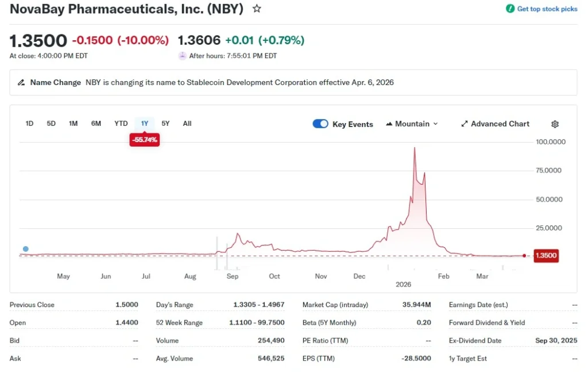Screen dimensions: 588x372
Task: Click the blue dot at the chart start
Action: tap(25, 248)
